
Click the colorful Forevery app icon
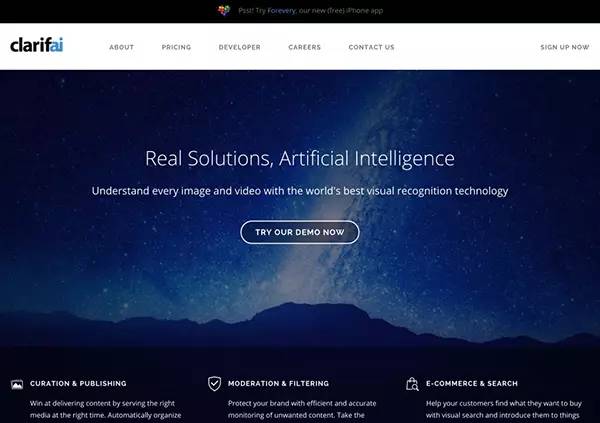pos(224,10)
